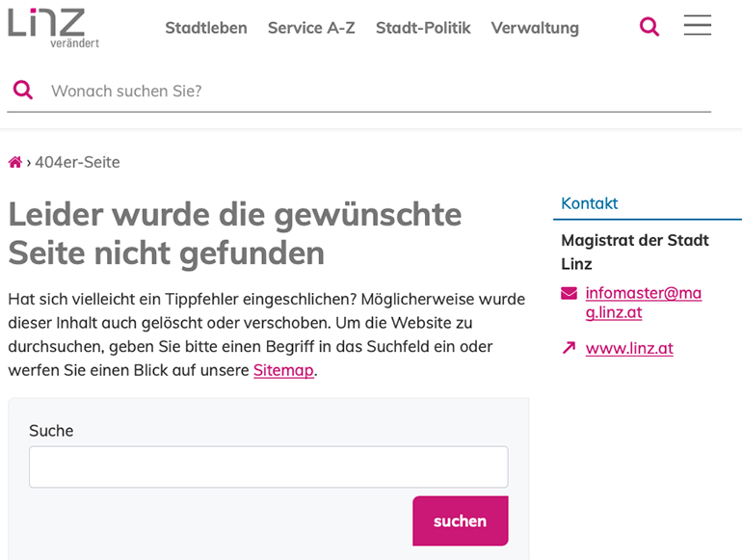
Task: Click the magnifier icon beside search bar
Action: pos(22,91)
